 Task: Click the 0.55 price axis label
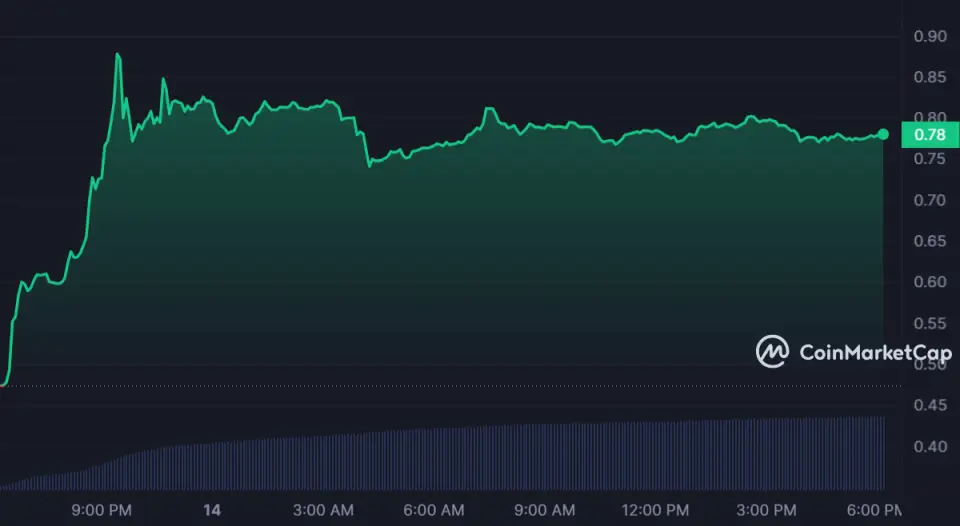click(x=930, y=323)
